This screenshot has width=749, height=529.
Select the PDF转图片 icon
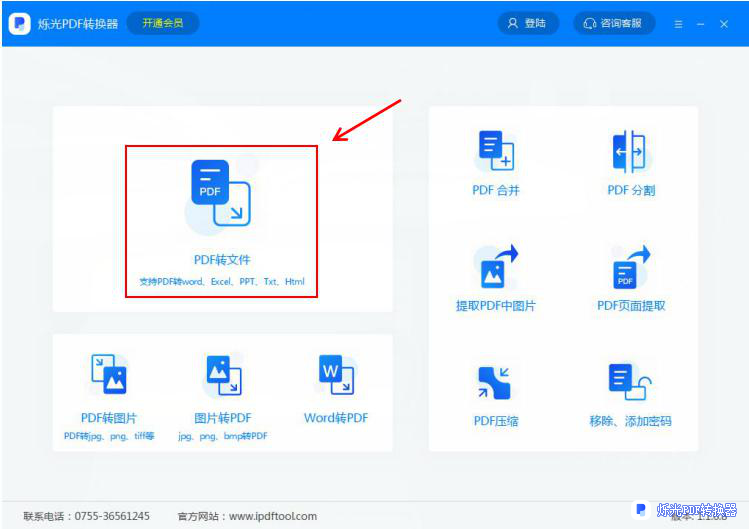tap(109, 376)
